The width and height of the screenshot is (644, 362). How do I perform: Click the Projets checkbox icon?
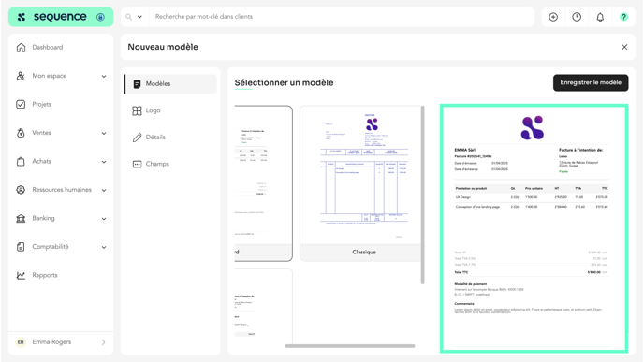(21, 104)
